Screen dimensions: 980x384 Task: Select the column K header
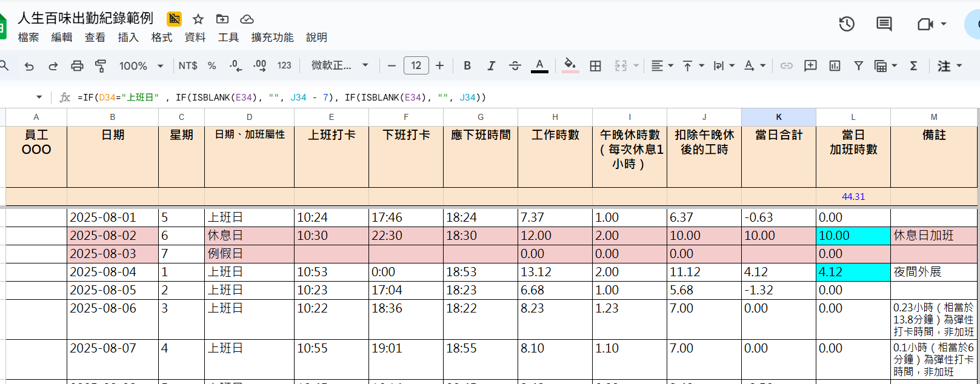[778, 117]
